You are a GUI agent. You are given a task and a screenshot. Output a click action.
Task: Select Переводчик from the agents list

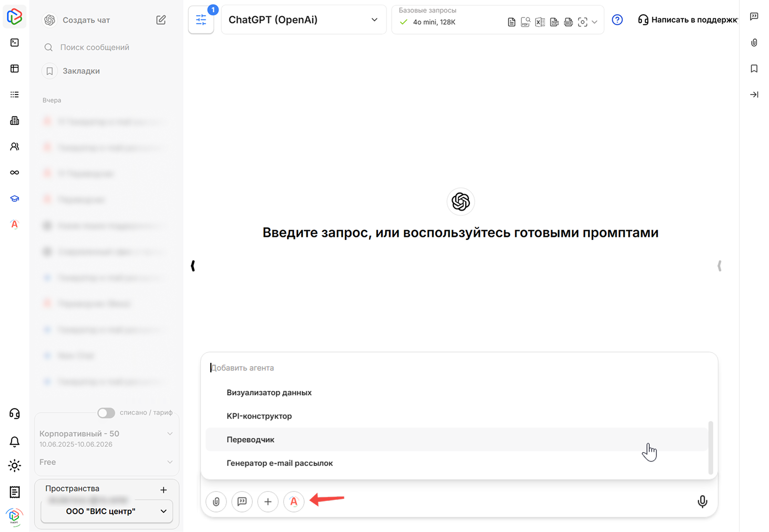coord(251,440)
